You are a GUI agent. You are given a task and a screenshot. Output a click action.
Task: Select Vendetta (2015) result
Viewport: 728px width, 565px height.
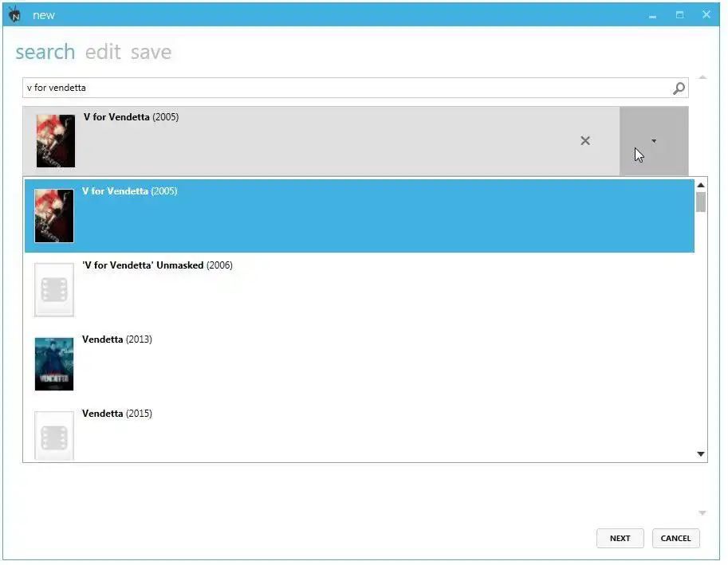coord(360,433)
